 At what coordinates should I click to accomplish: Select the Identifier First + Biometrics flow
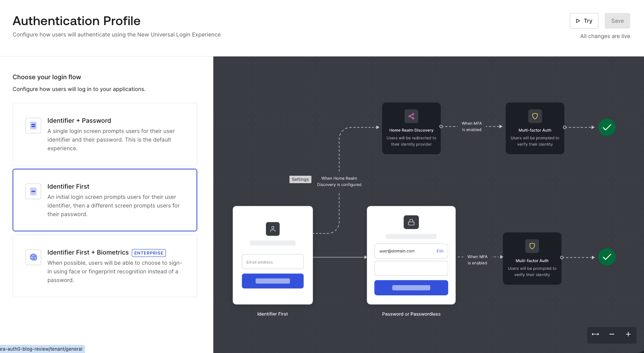point(105,266)
